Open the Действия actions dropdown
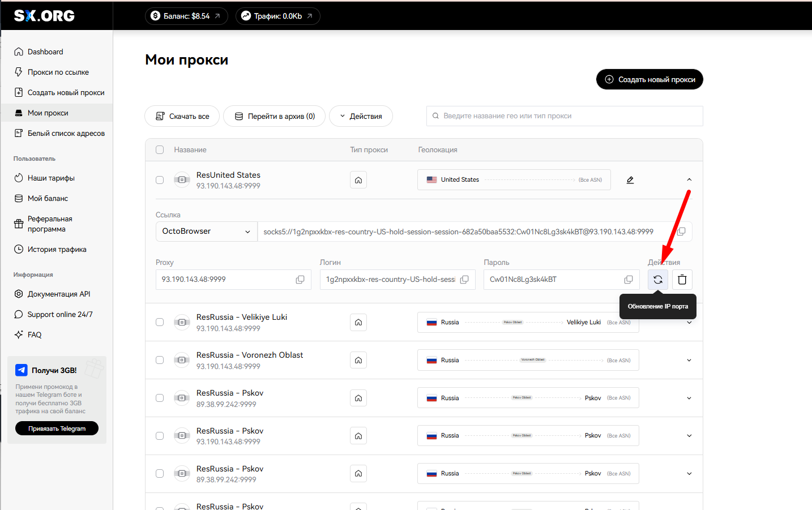The height and width of the screenshot is (510, 812). tap(361, 116)
